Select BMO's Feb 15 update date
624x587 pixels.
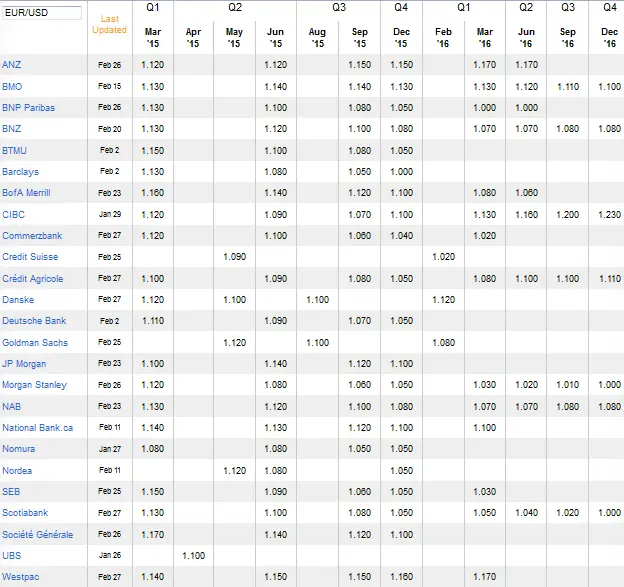109,86
